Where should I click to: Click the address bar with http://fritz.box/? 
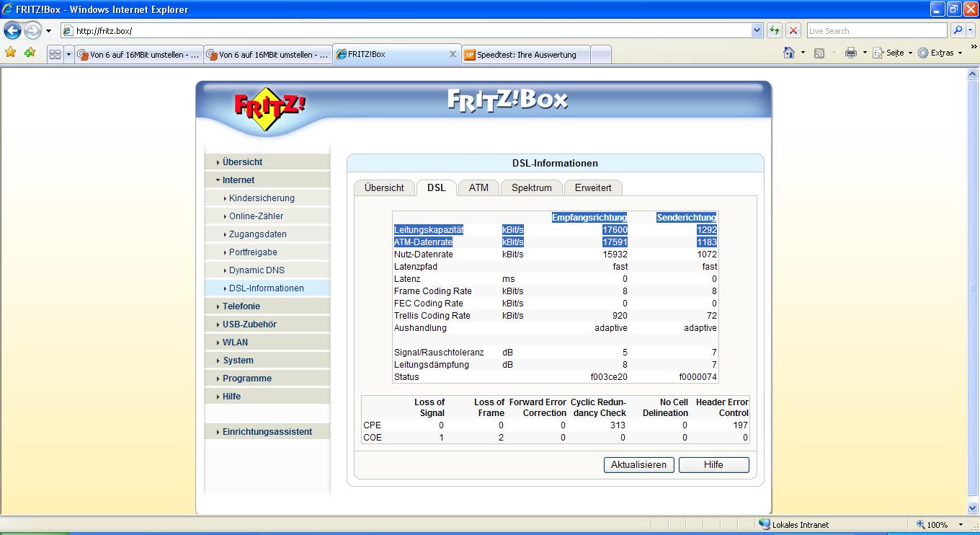[406, 31]
